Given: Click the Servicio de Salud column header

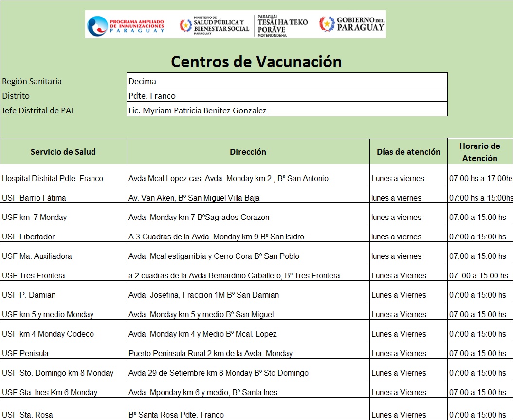Looking at the screenshot, I should [x=63, y=152].
